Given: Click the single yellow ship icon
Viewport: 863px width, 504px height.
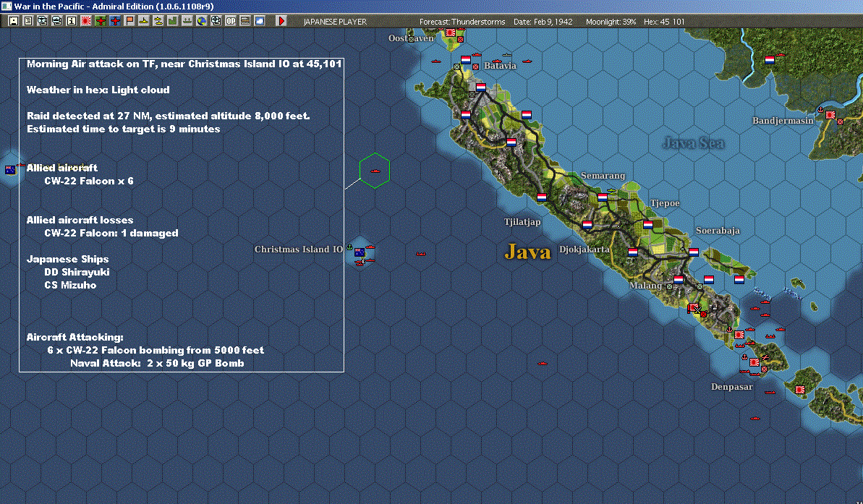Looking at the screenshot, I should pyautogui.click(x=144, y=21).
